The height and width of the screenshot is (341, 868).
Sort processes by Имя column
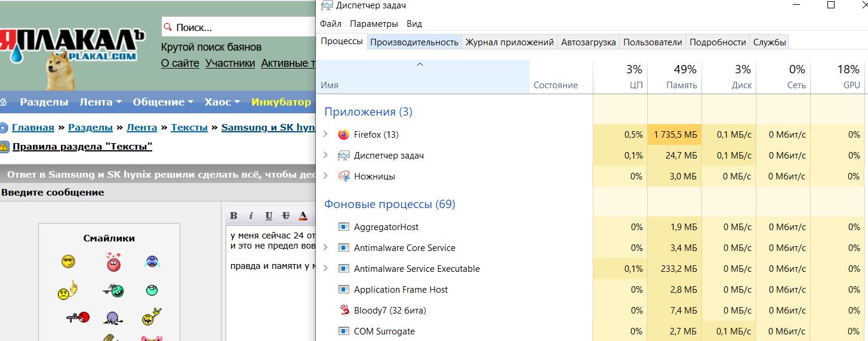423,76
